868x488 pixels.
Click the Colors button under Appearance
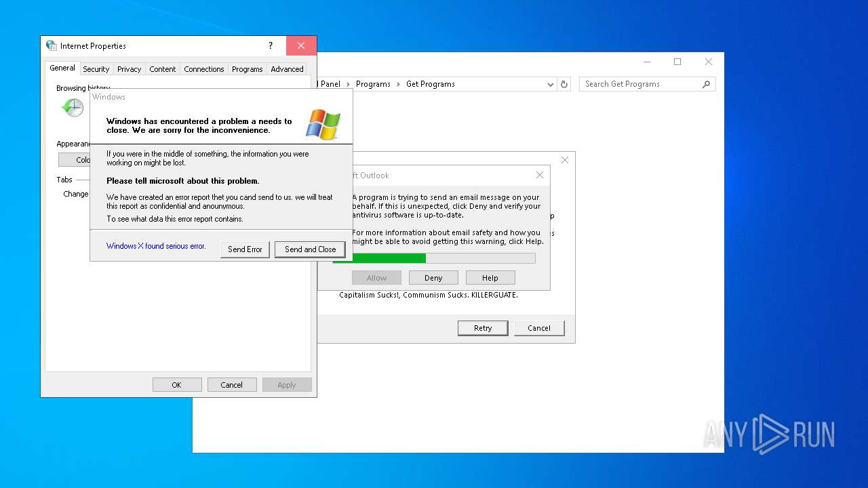(x=75, y=160)
